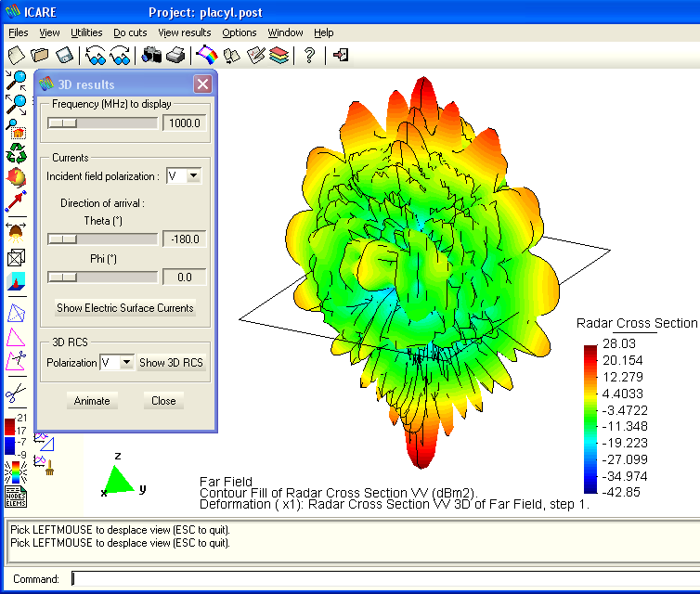
Task: Click the exit door icon
Action: click(x=341, y=56)
